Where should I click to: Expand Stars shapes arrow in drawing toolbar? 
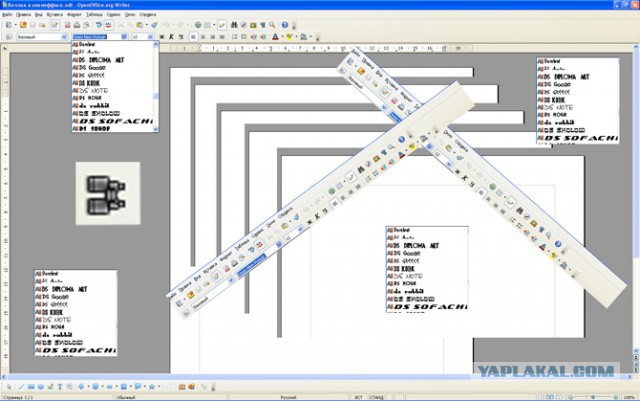[x=158, y=386]
